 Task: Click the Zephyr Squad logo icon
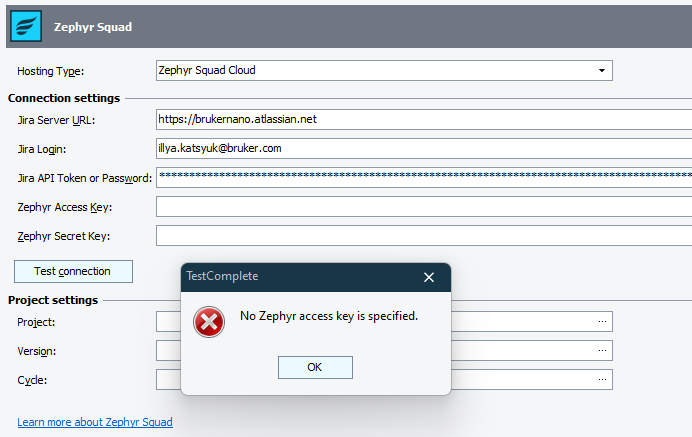point(26,26)
